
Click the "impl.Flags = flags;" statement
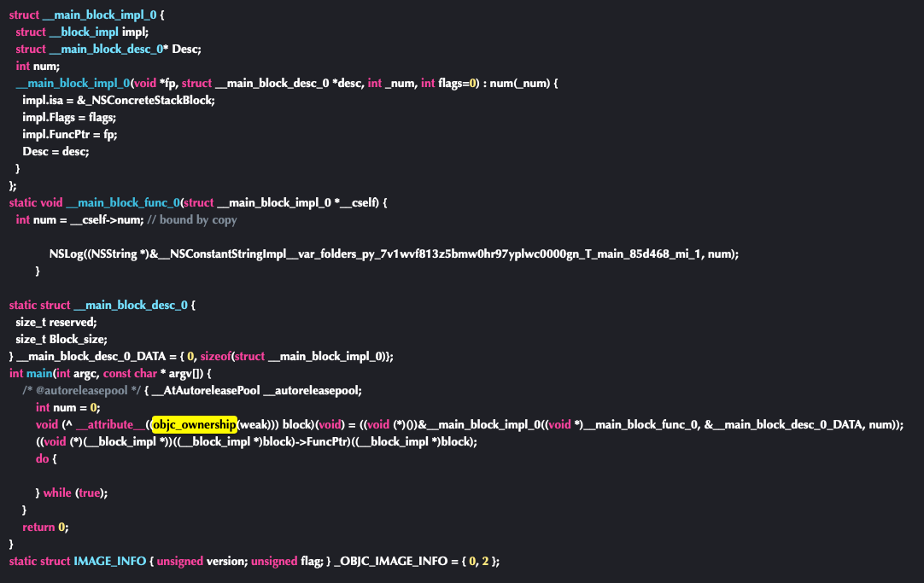click(x=69, y=117)
